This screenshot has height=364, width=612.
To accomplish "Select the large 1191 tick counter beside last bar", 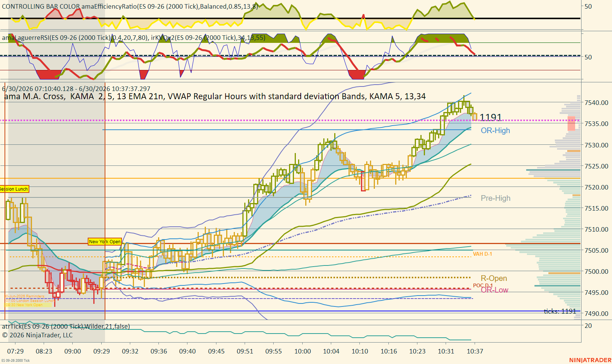I will [490, 117].
